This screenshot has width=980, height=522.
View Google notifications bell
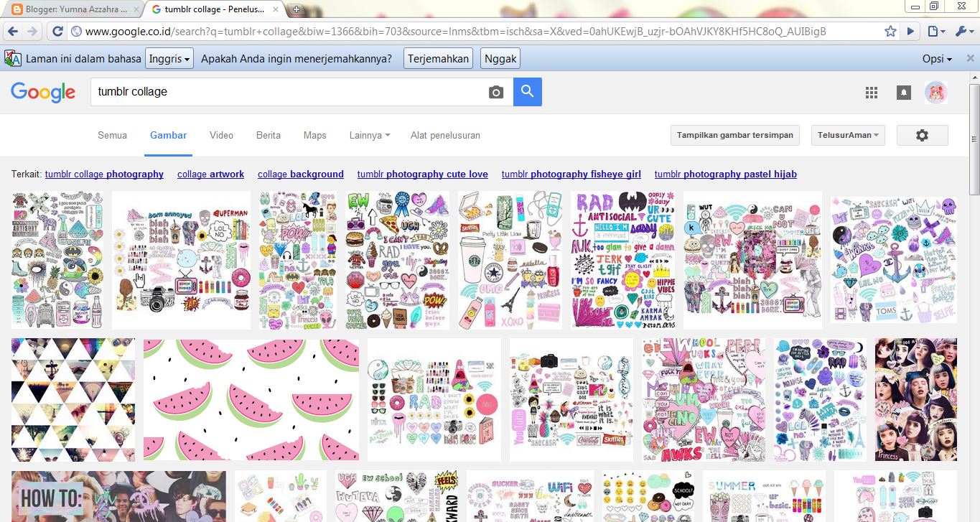point(904,93)
